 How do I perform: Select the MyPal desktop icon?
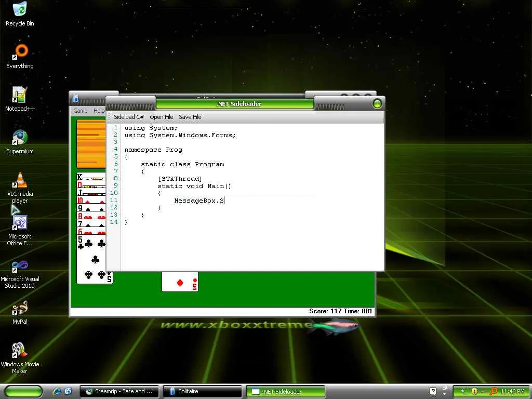(x=20, y=312)
